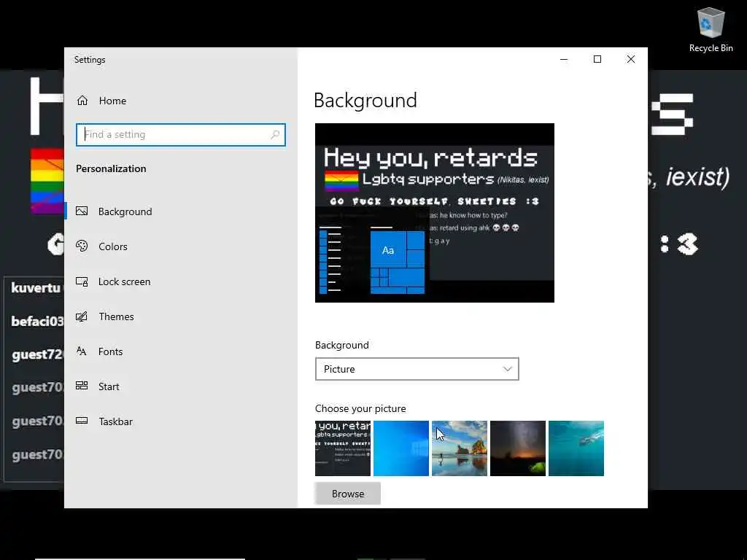Image resolution: width=747 pixels, height=560 pixels.
Task: Maximize the Settings window
Action: (597, 59)
